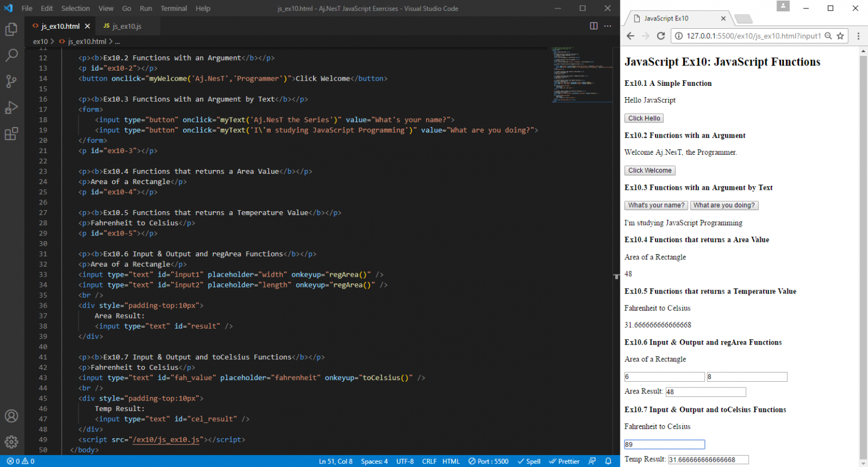Viewport: 868px width, 467px height.
Task: Toggle Spell checker in status bar
Action: coord(529,461)
